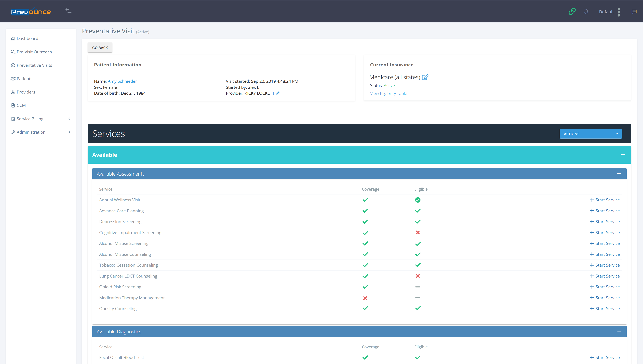The height and width of the screenshot is (364, 643).
Task: Click the Prevounce logo
Action: coord(31,12)
